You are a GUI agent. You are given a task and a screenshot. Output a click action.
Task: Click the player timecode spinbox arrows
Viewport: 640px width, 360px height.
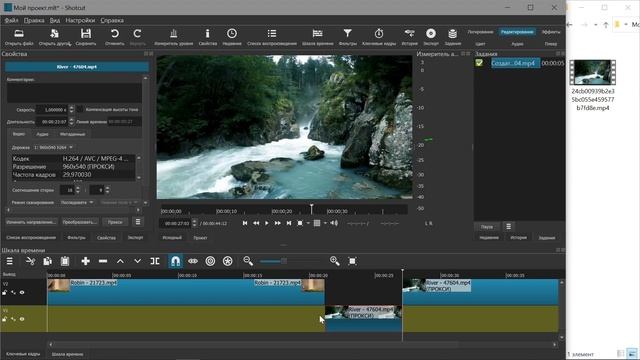(194, 223)
